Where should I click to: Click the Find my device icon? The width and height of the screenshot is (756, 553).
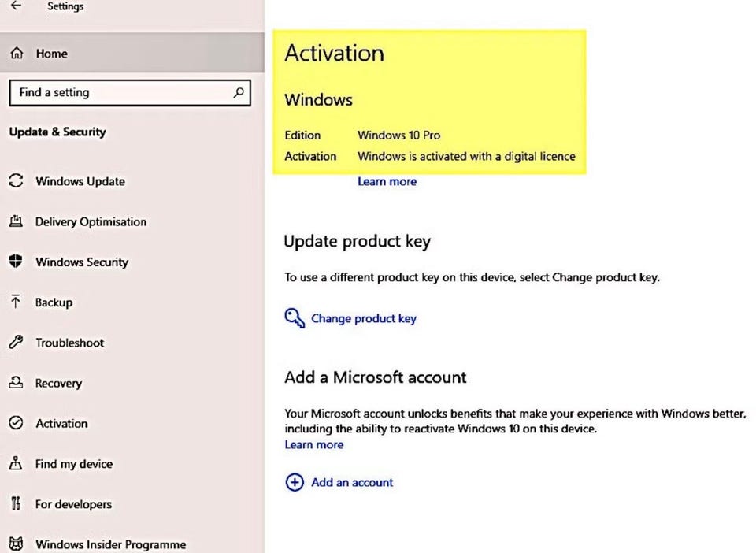pyautogui.click(x=16, y=463)
